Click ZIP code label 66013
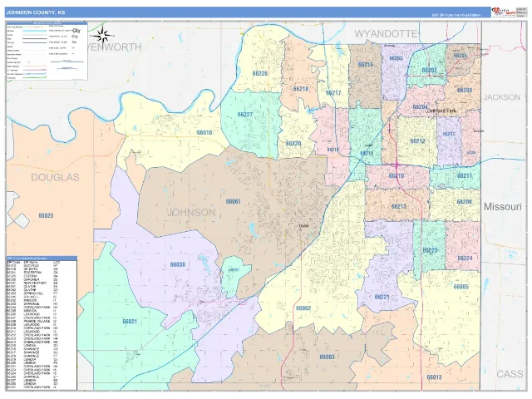The width and height of the screenshot is (532, 399). click(x=434, y=377)
